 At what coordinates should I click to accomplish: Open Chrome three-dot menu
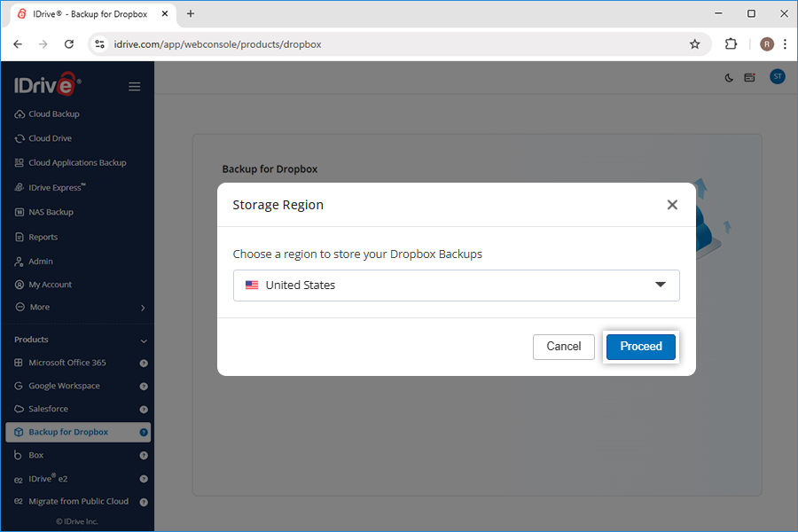786,44
